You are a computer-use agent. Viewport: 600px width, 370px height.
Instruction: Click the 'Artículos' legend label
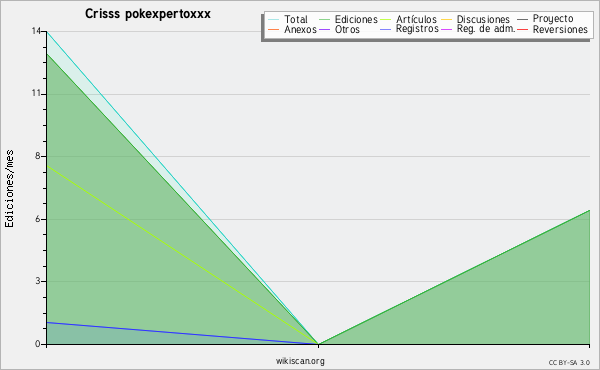pos(416,19)
